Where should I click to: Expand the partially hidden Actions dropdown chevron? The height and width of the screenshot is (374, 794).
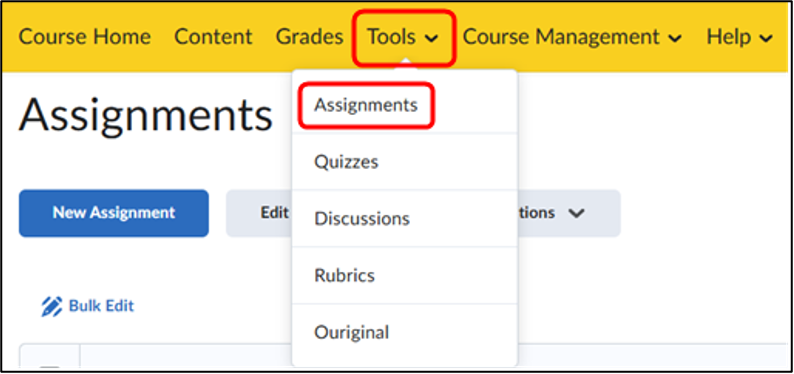coord(576,213)
